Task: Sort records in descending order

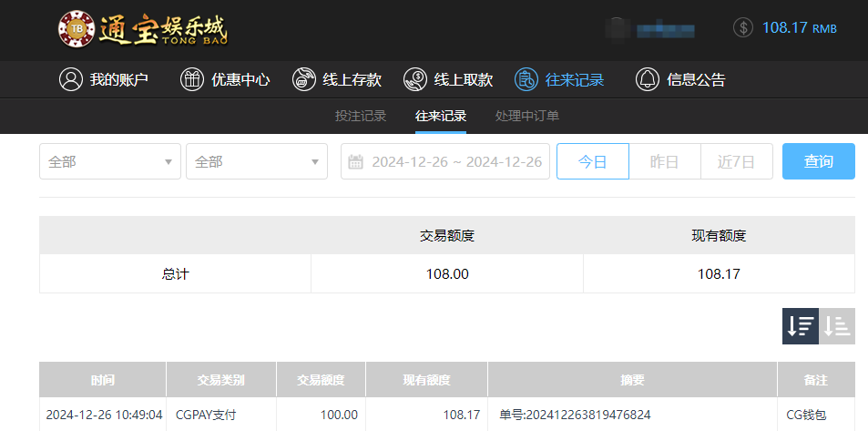Action: pos(801,326)
